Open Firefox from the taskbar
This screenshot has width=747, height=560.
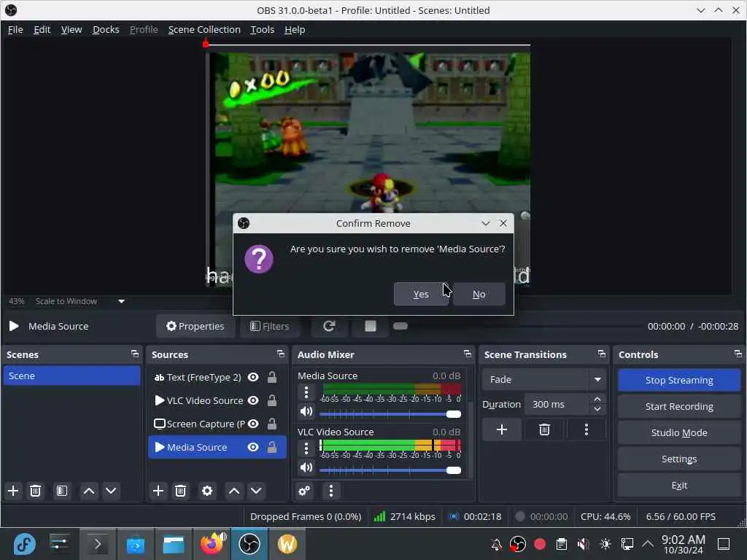212,544
